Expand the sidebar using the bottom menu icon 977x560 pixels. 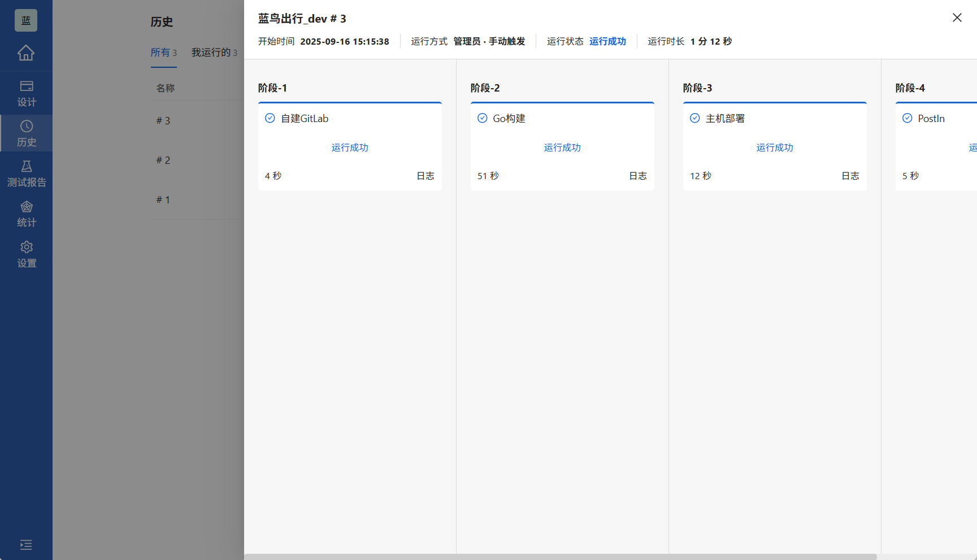[26, 545]
